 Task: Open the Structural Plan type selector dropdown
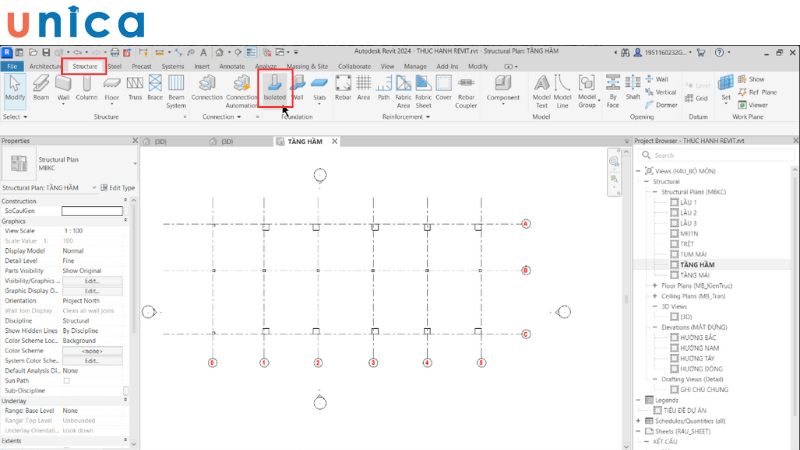[135, 164]
